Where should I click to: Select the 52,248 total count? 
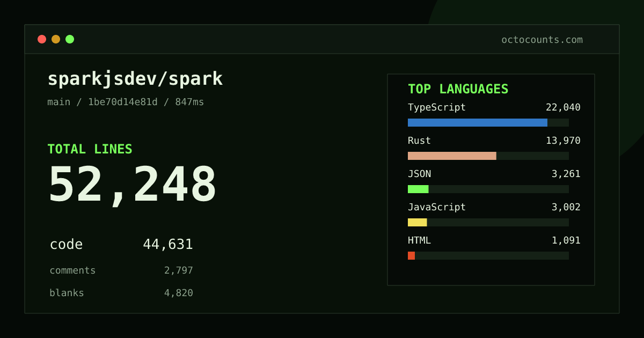click(x=133, y=185)
